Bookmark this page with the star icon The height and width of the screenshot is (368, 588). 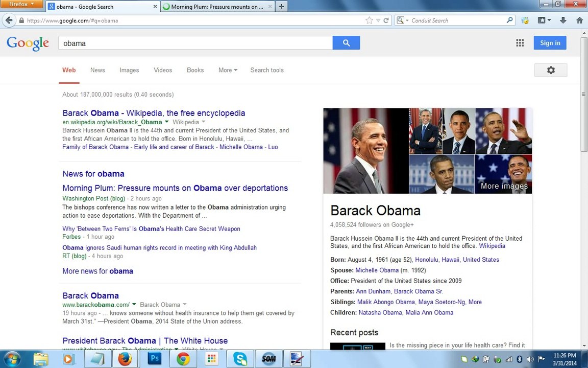pos(369,20)
